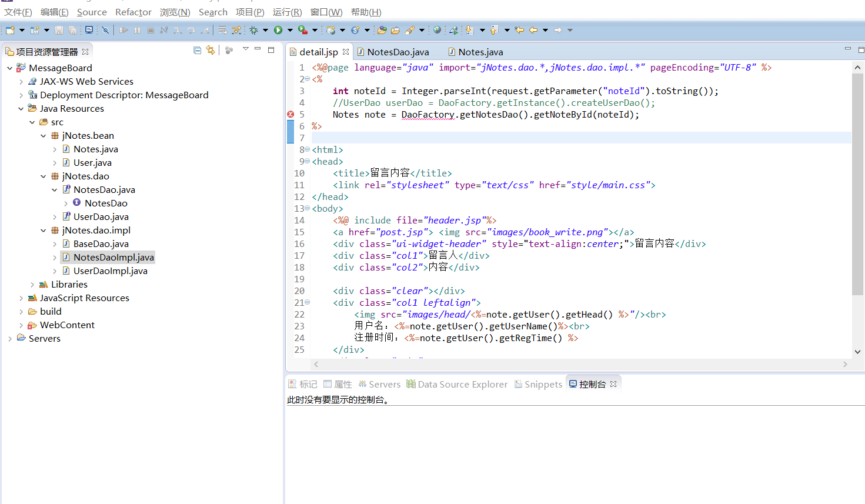Open the Refactor menu
865x504 pixels.
(133, 12)
